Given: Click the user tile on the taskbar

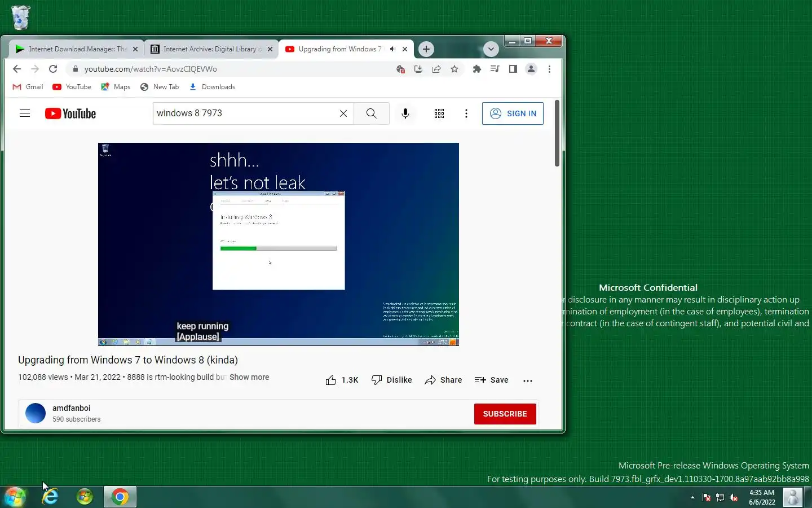Looking at the screenshot, I should pos(792,497).
